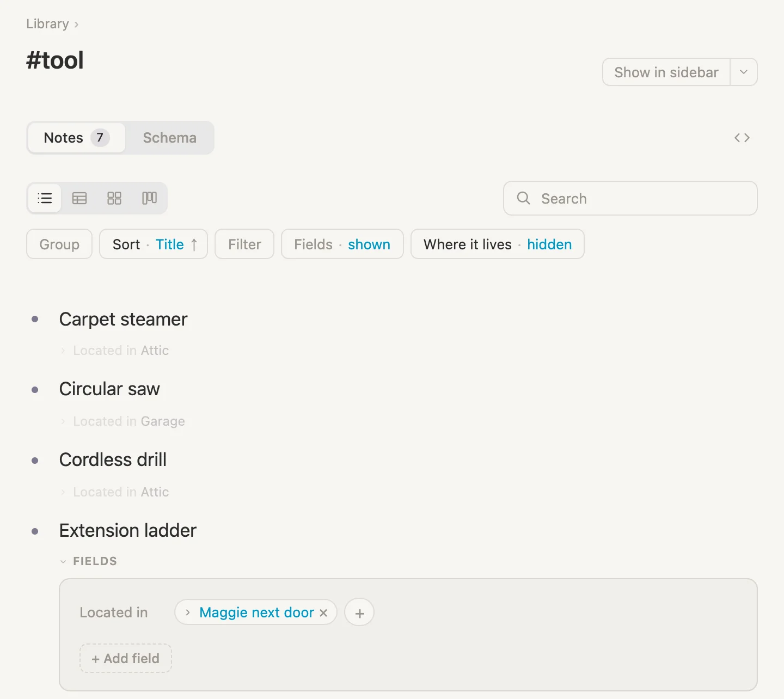Click the Add field button

tap(126, 658)
